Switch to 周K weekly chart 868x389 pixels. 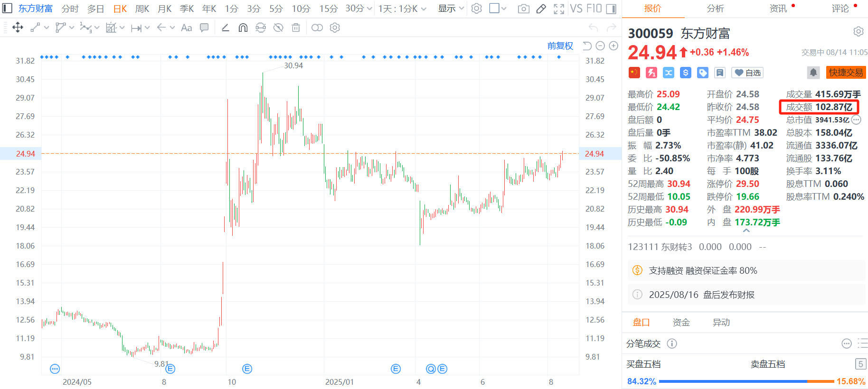pyautogui.click(x=142, y=9)
